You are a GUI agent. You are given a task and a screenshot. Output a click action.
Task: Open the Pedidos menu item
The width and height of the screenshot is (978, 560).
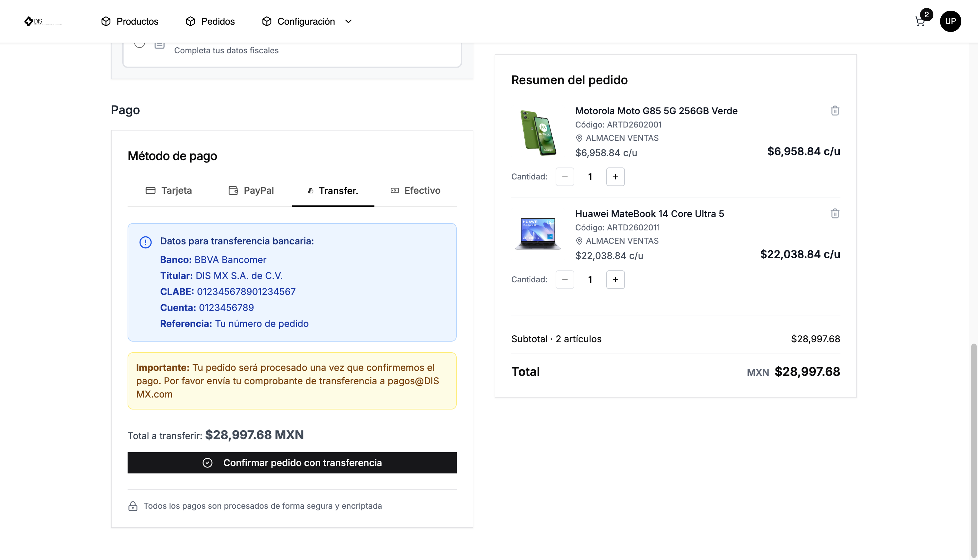(210, 21)
